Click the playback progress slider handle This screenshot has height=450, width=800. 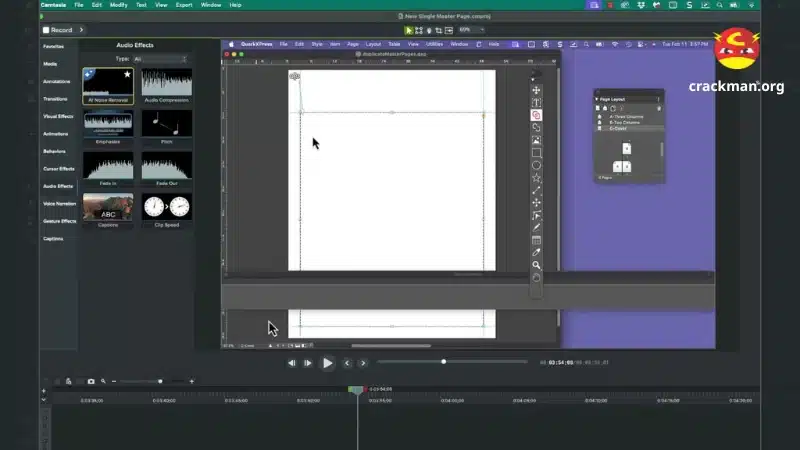(443, 362)
